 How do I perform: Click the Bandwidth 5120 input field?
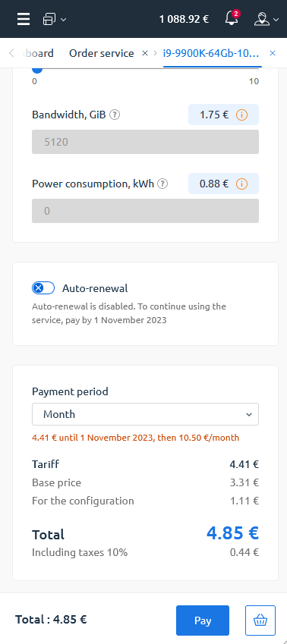pos(145,142)
